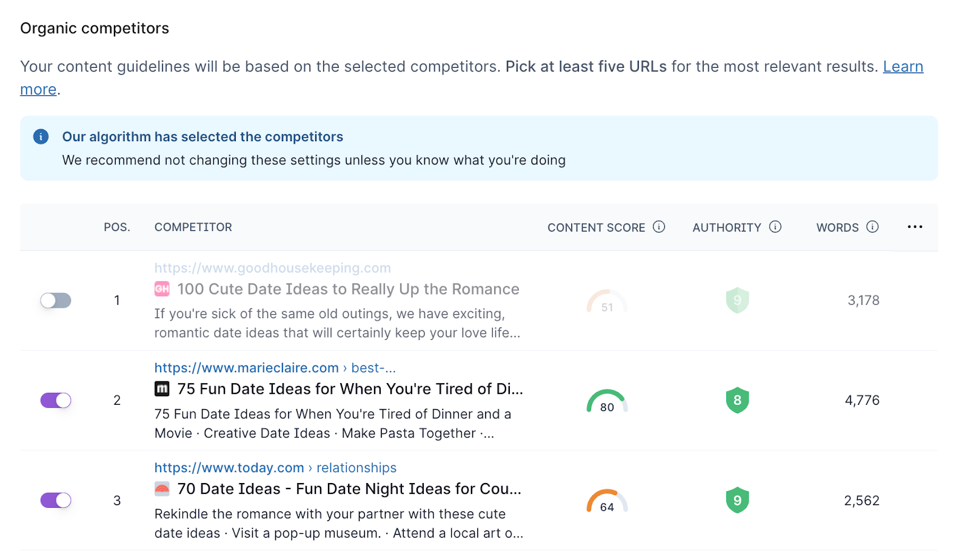Screen dimensions: 970x560
Task: Visit the today.com relationships URL
Action: click(275, 468)
